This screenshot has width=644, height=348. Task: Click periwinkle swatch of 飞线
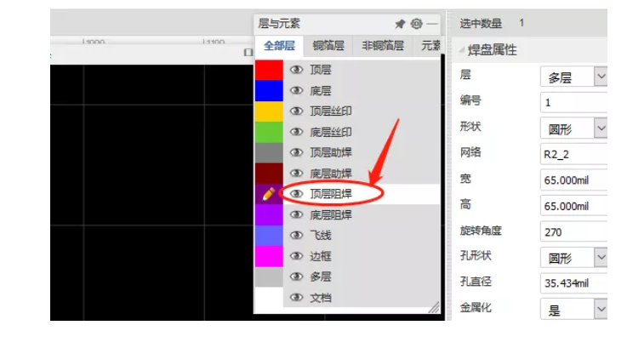269,236
